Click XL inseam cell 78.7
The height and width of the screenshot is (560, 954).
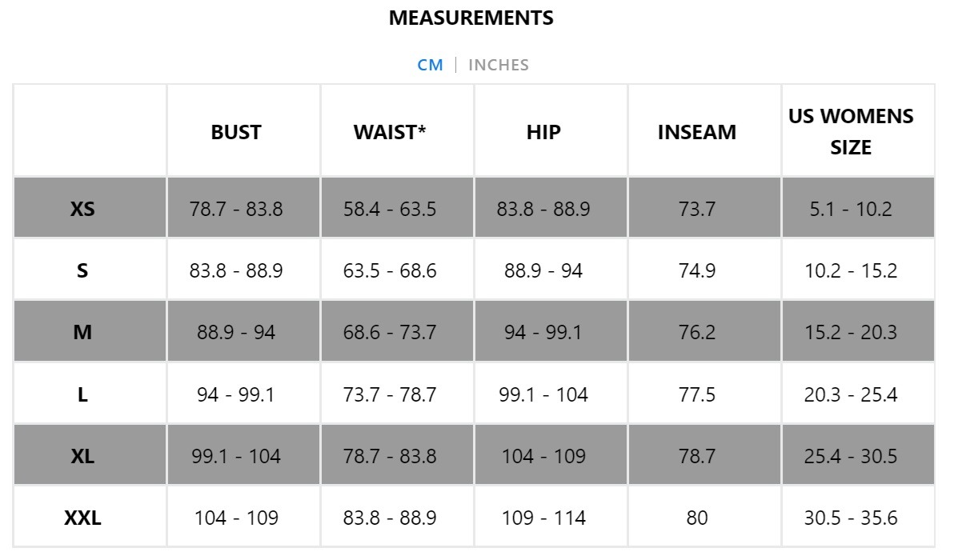697,456
